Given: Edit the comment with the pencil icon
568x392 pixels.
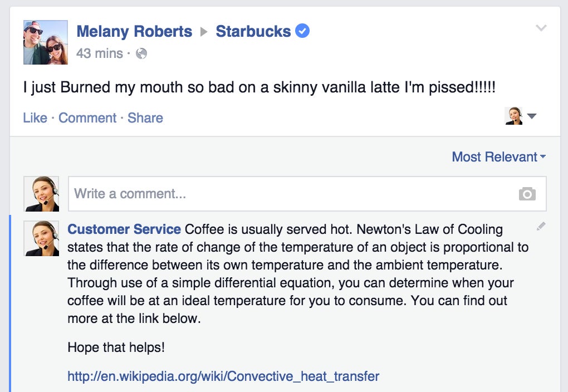Looking at the screenshot, I should tap(541, 227).
